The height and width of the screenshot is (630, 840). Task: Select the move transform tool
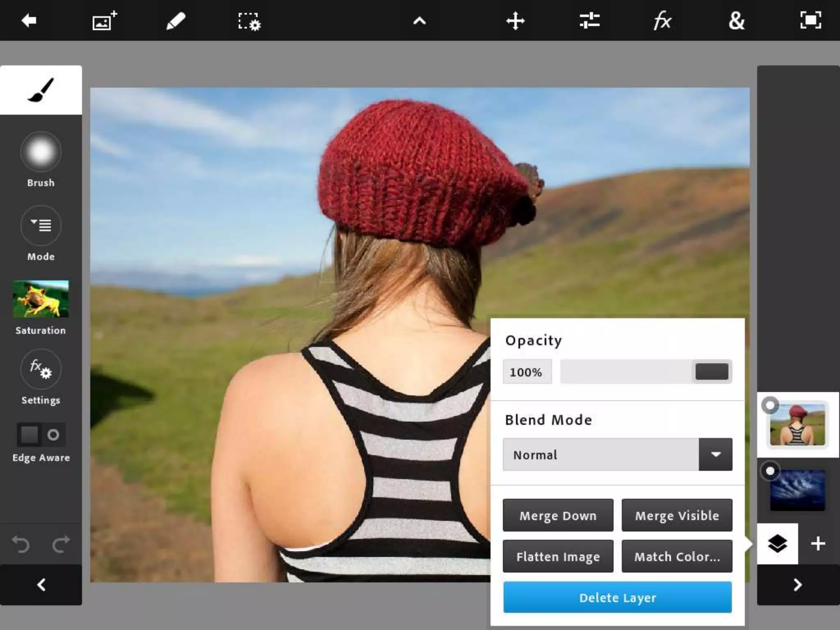(x=515, y=21)
